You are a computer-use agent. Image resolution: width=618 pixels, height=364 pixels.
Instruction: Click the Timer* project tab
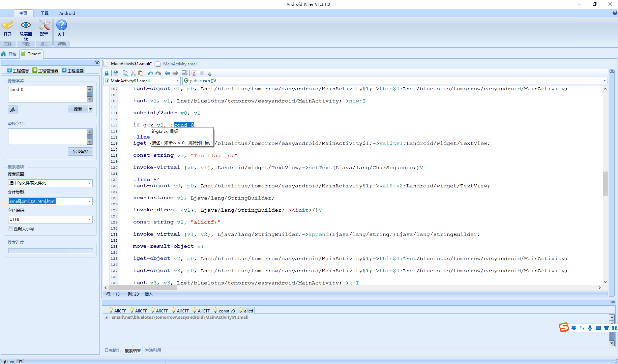[31, 54]
